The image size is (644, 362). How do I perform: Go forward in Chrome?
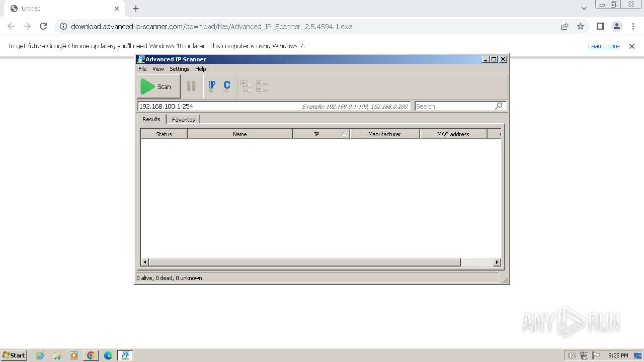point(27,26)
